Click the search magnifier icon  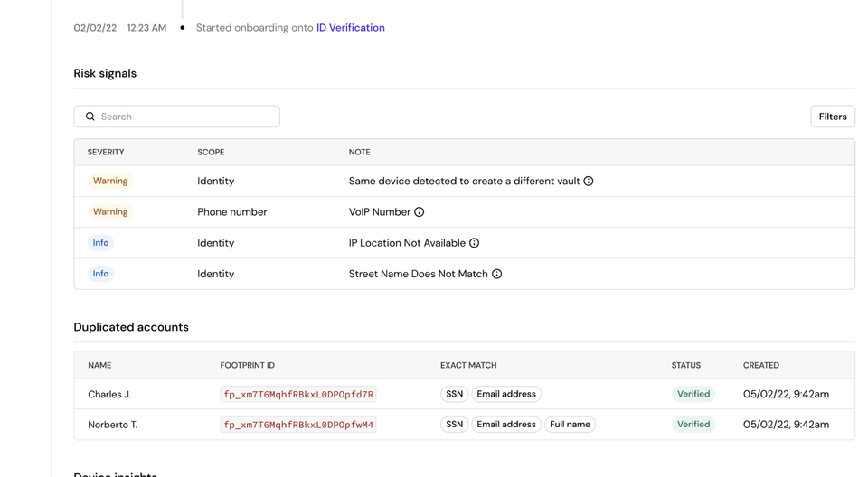click(90, 117)
